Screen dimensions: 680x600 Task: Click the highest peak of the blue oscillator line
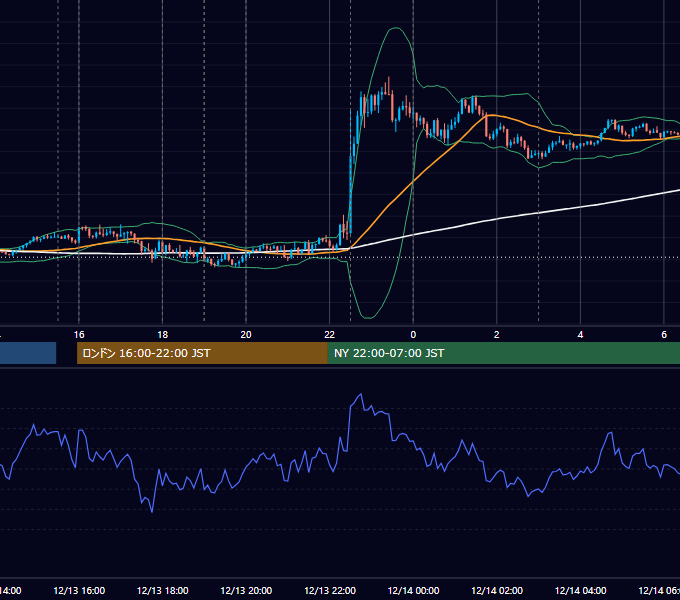point(360,394)
